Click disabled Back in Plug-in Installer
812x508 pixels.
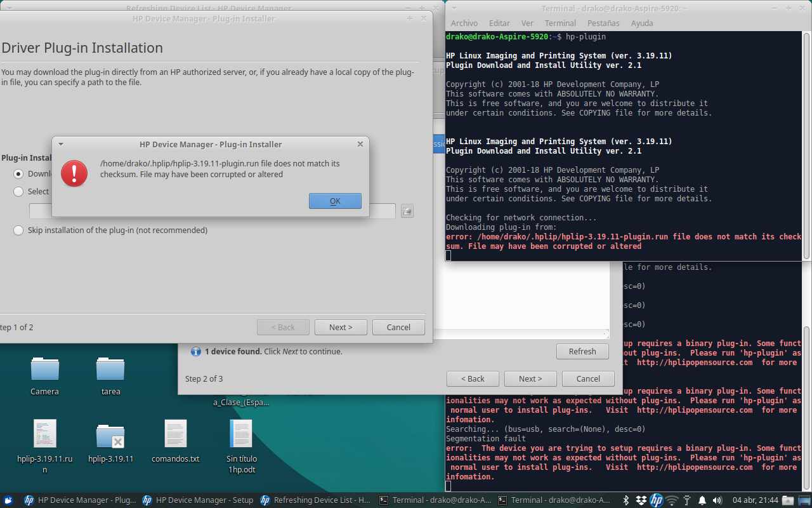click(283, 327)
